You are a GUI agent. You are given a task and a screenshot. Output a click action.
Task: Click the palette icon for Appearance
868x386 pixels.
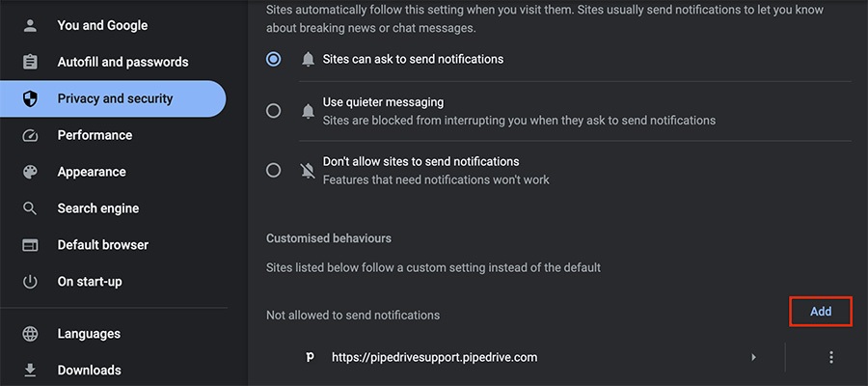coord(30,172)
